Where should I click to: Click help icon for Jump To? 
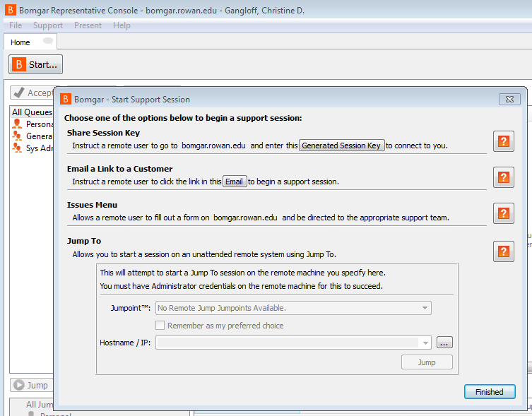pyautogui.click(x=503, y=251)
